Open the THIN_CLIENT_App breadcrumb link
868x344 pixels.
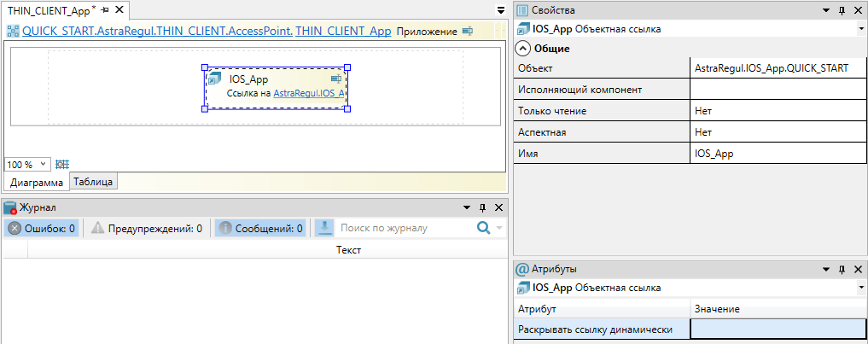343,31
